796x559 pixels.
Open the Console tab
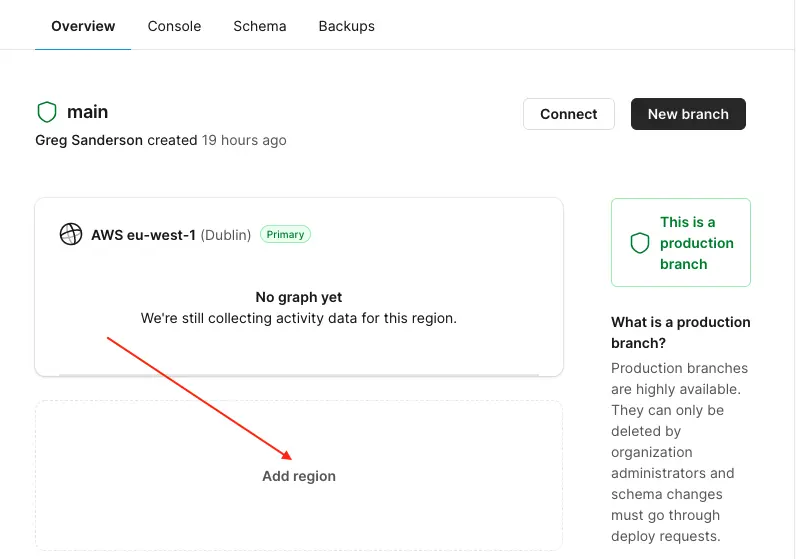(x=174, y=26)
